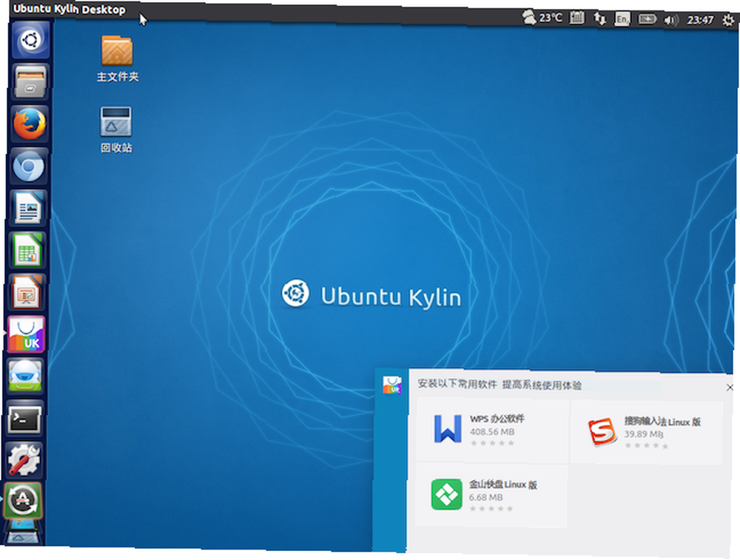Select the 搜狗输入法 Linux 版 card
The image size is (740, 560).
click(647, 433)
